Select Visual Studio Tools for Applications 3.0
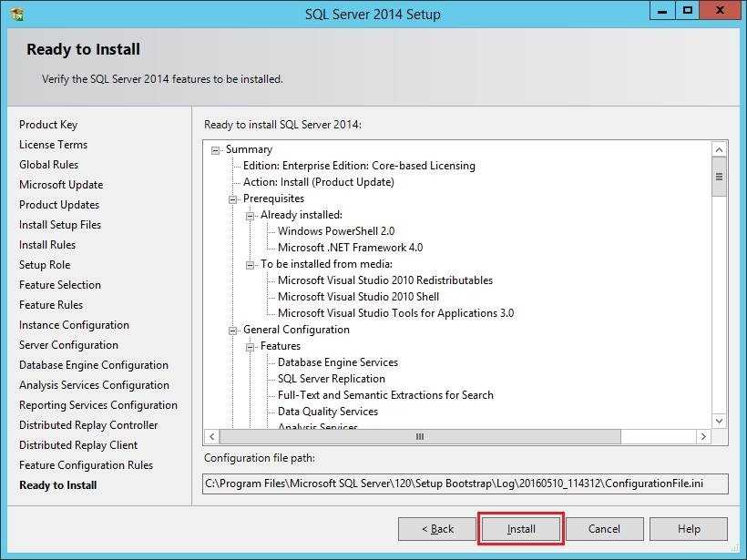The height and width of the screenshot is (560, 747). coord(395,313)
